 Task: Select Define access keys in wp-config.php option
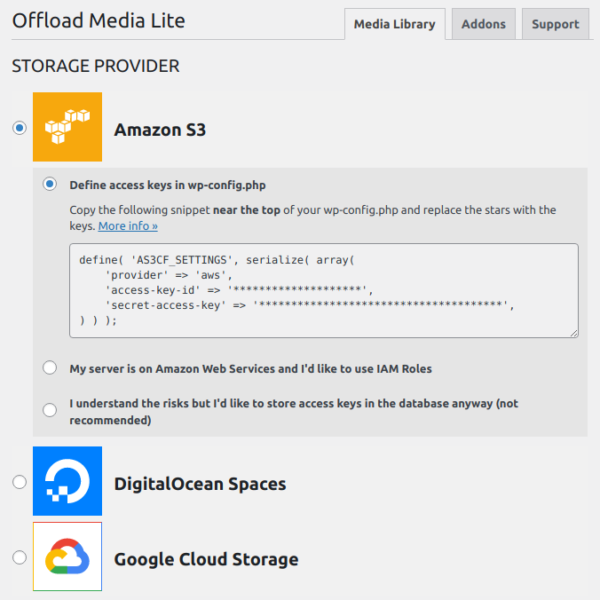click(x=50, y=184)
